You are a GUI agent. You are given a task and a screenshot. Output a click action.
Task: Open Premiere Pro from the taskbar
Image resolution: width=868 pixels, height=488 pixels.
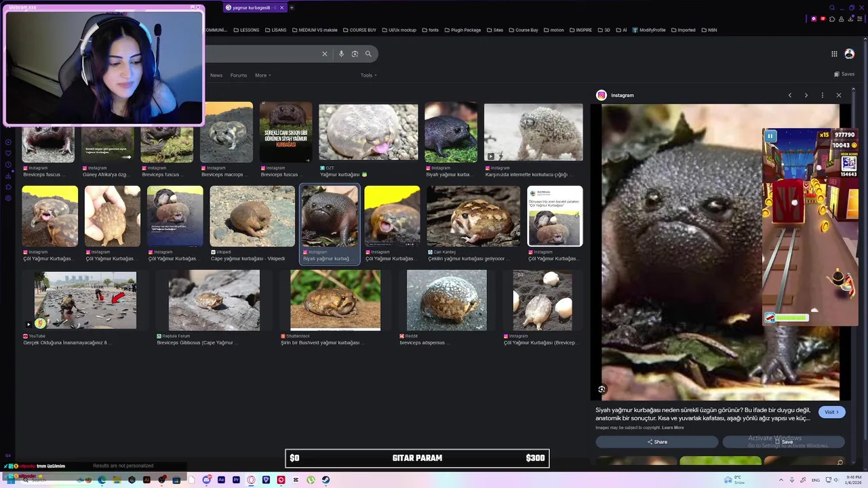tap(236, 480)
